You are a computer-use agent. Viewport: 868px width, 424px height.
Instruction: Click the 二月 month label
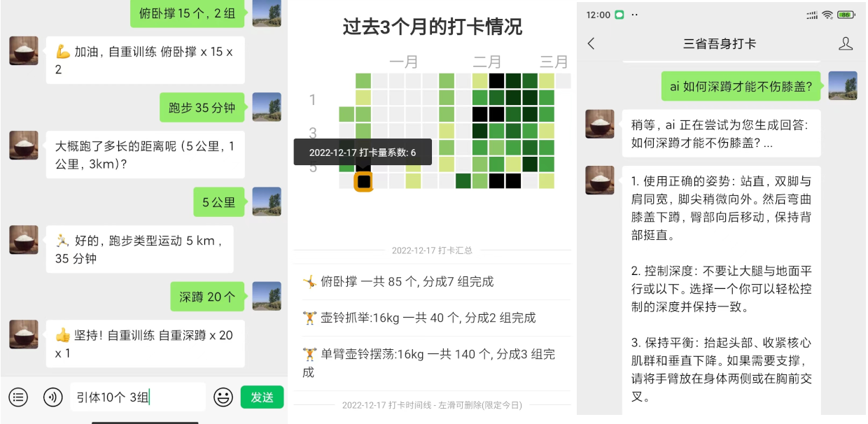coord(487,62)
